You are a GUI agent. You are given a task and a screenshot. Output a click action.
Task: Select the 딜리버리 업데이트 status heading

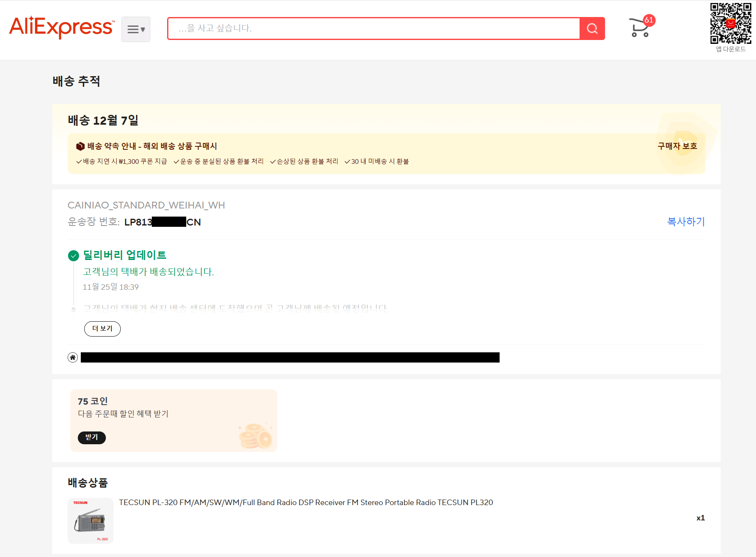pyautogui.click(x=125, y=255)
